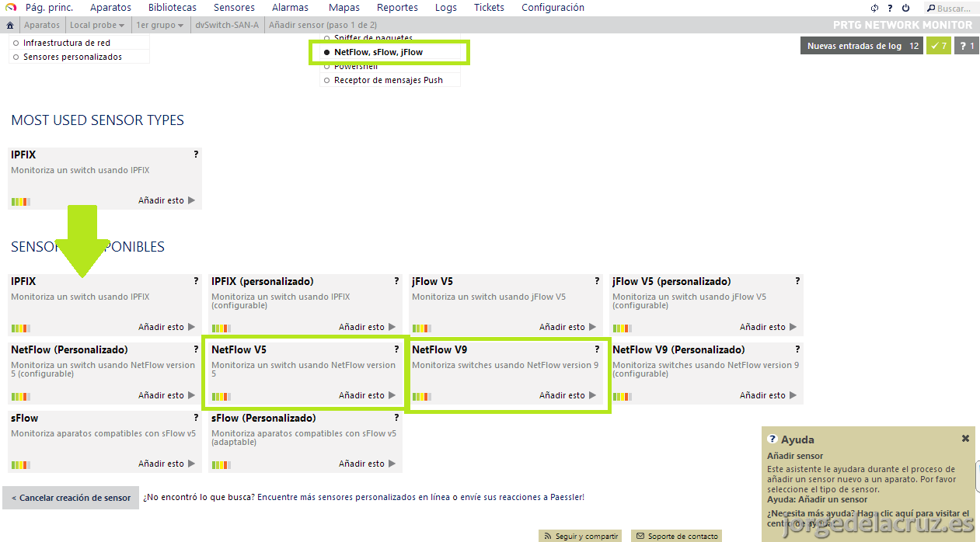Open help for NetFlow V5 card
The height and width of the screenshot is (542, 980).
click(396, 349)
